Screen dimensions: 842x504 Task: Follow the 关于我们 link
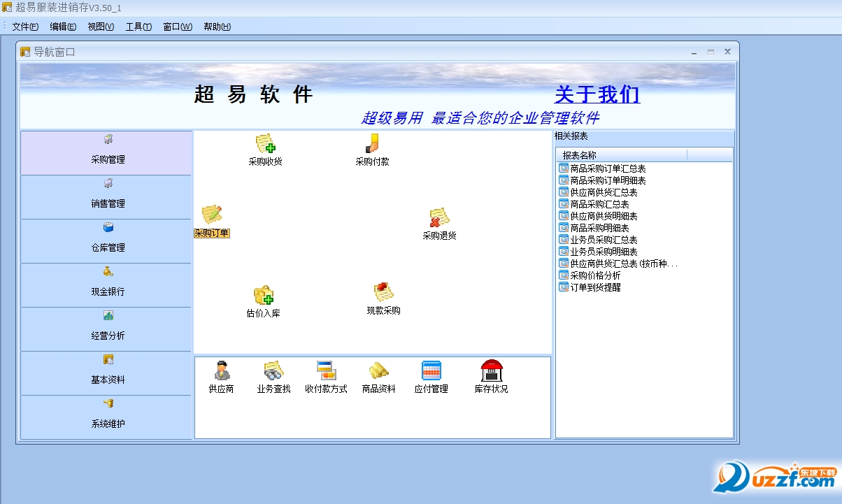click(x=597, y=94)
